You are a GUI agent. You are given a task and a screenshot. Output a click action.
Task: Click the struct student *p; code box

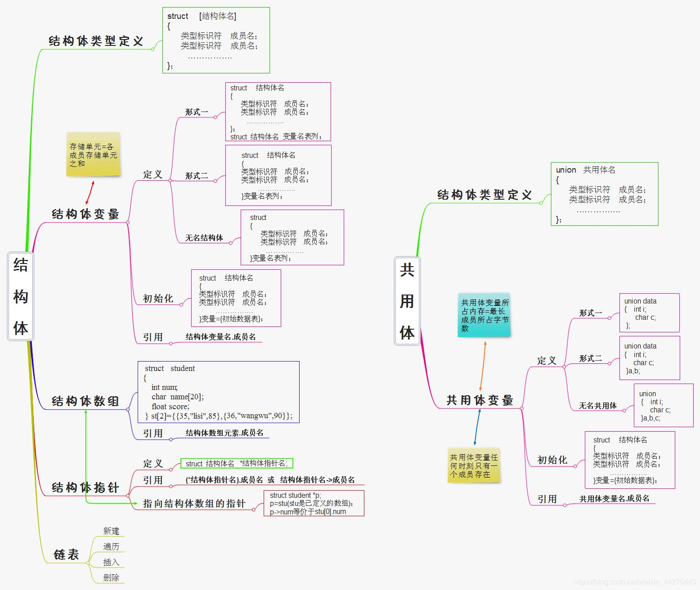314,503
